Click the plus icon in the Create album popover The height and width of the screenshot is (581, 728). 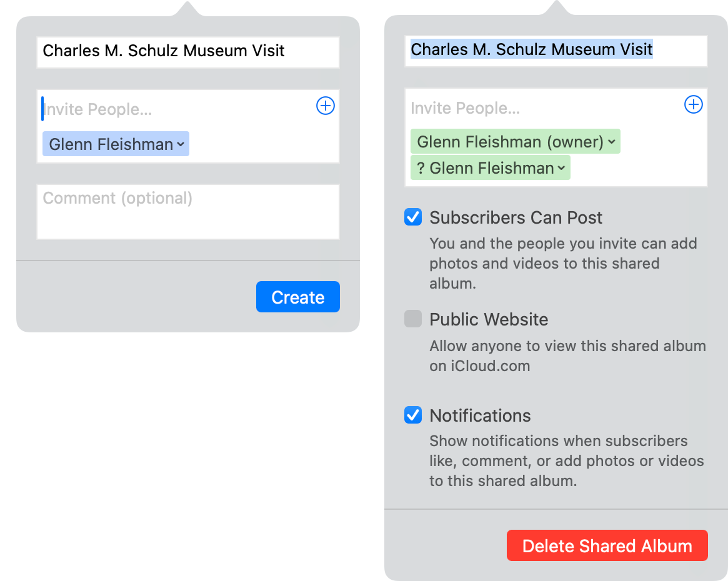coord(326,106)
